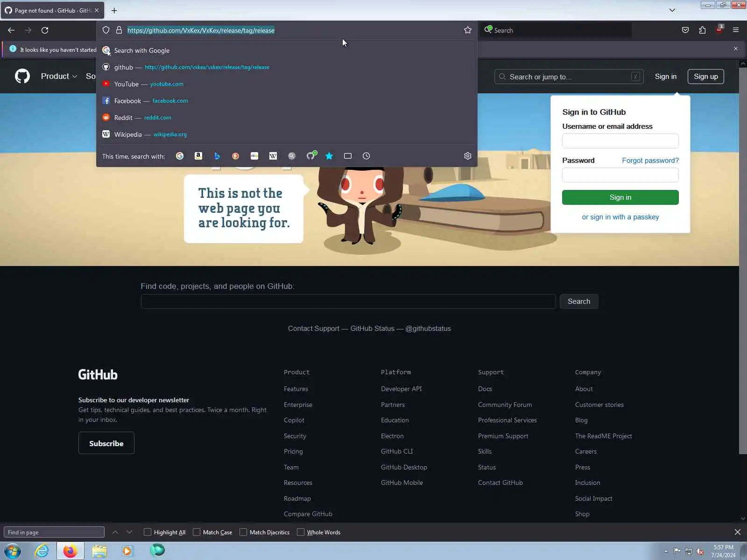Select the github URL suggestion

pos(287,67)
